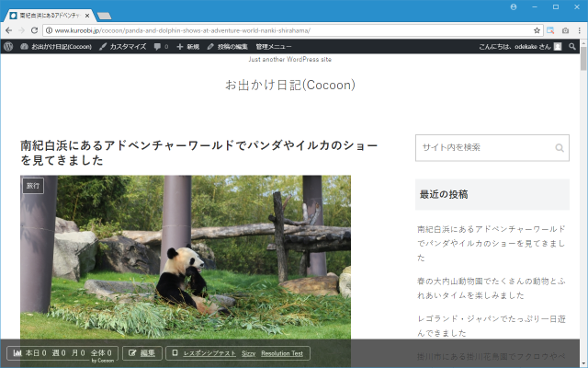Open the Resolution Test link
This screenshot has width=588, height=368.
click(282, 353)
